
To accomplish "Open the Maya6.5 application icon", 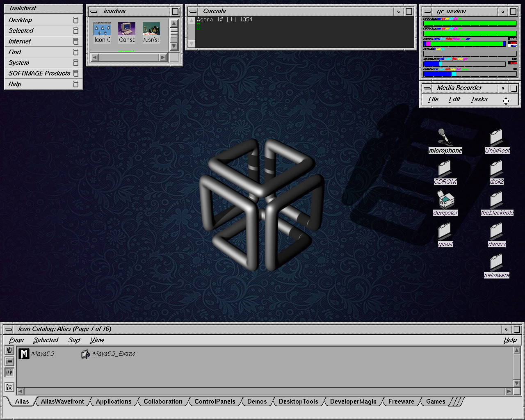I will click(x=24, y=354).
